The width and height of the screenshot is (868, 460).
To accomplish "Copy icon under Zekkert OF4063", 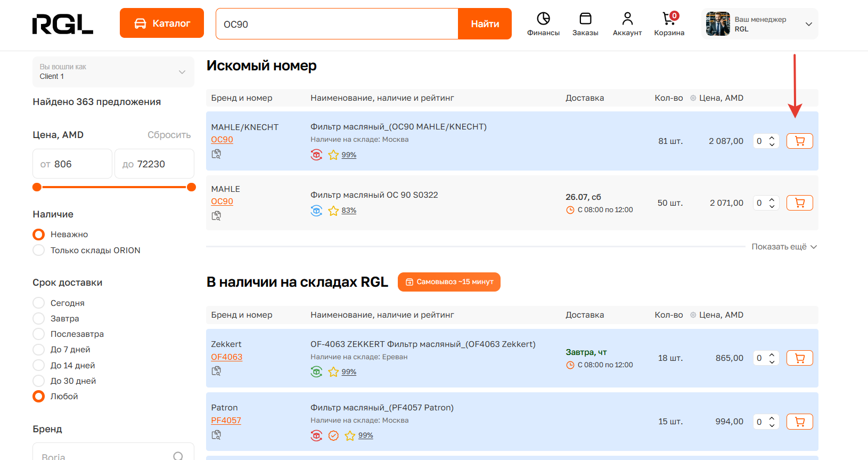I will pos(216,371).
